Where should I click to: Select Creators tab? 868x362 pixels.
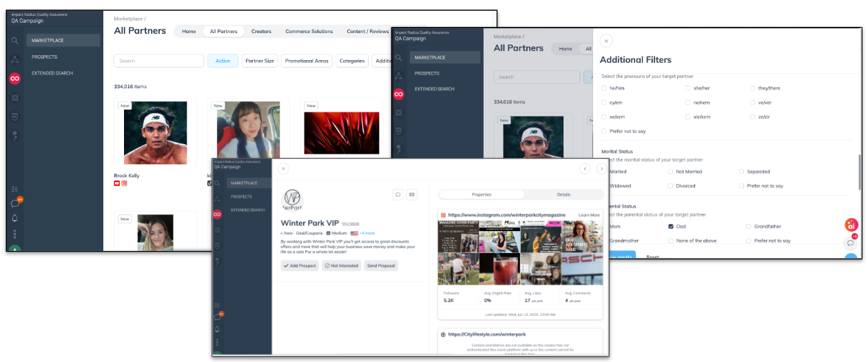pos(261,31)
